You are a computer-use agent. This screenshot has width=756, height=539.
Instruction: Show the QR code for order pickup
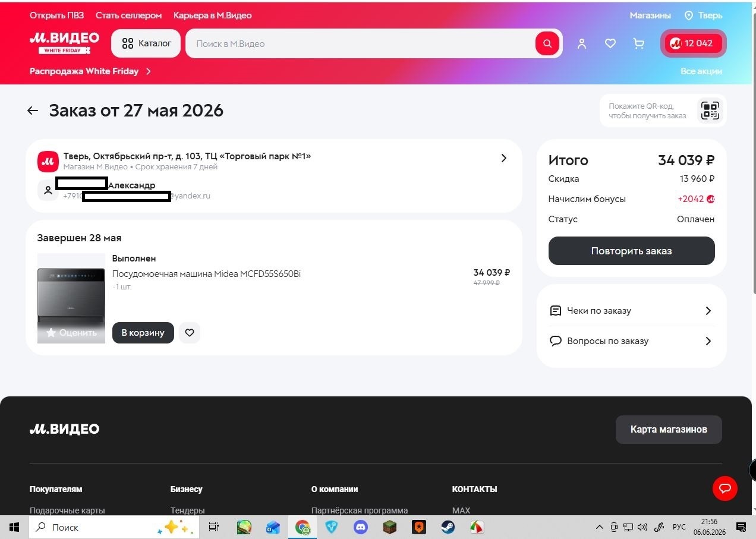pyautogui.click(x=710, y=111)
